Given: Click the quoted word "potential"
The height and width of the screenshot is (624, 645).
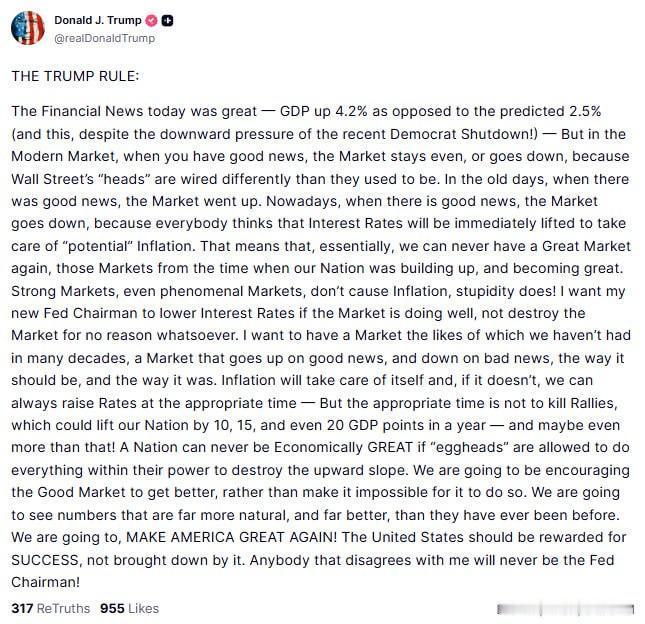Looking at the screenshot, I should (x=98, y=246).
